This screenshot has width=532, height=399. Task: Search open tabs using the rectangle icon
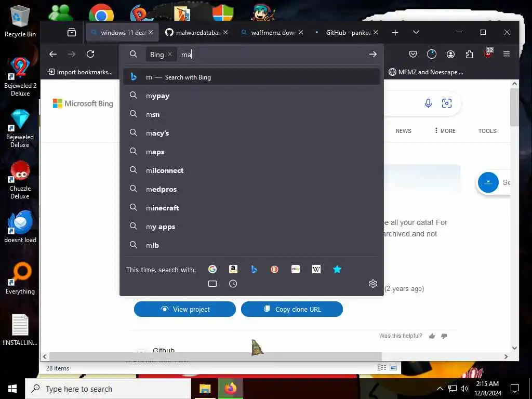[x=212, y=284]
